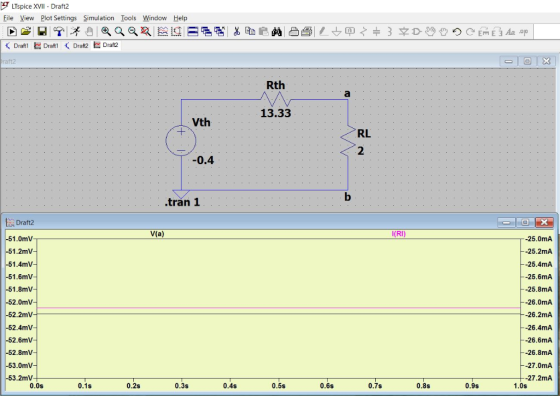Zoom out with the minus magnifier icon
Screen dimensions: 560x396
pos(132,32)
